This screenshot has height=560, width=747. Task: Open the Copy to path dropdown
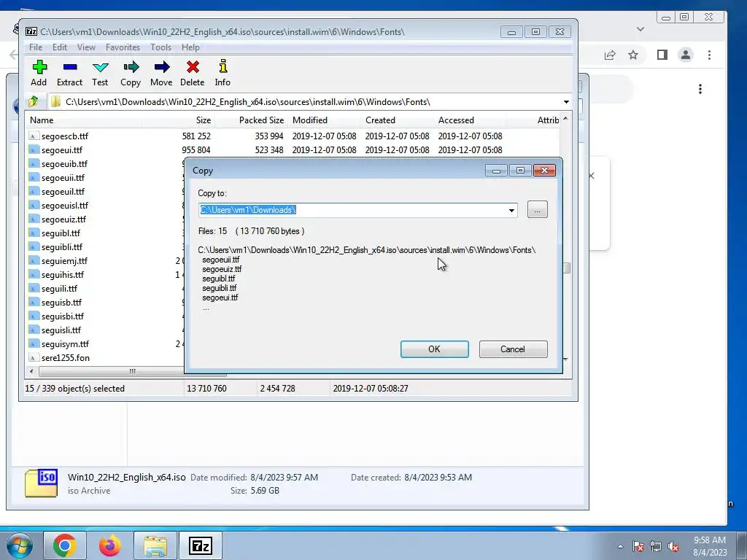click(511, 210)
